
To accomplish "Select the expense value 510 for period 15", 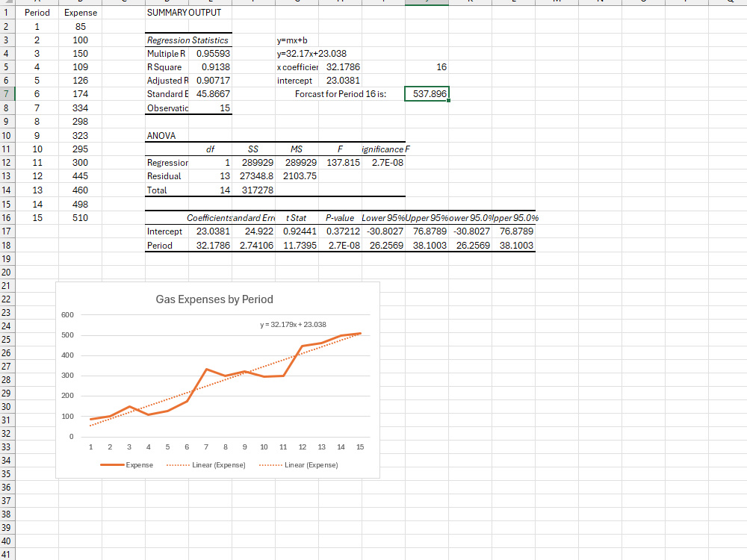I will 81,217.
